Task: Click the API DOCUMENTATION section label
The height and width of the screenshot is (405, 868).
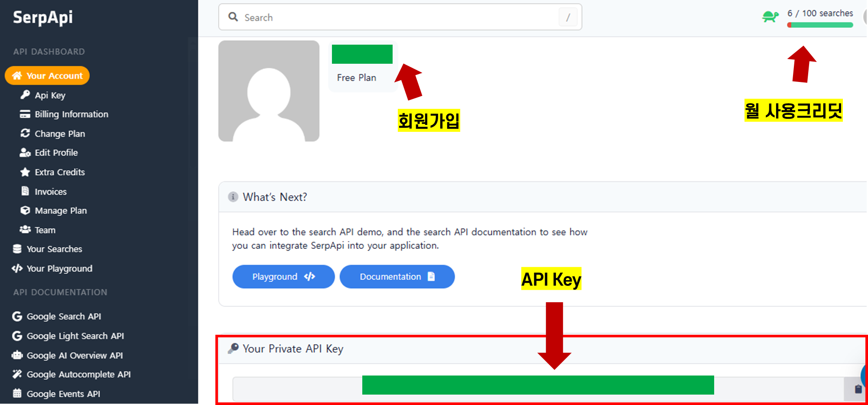Action: (x=60, y=292)
